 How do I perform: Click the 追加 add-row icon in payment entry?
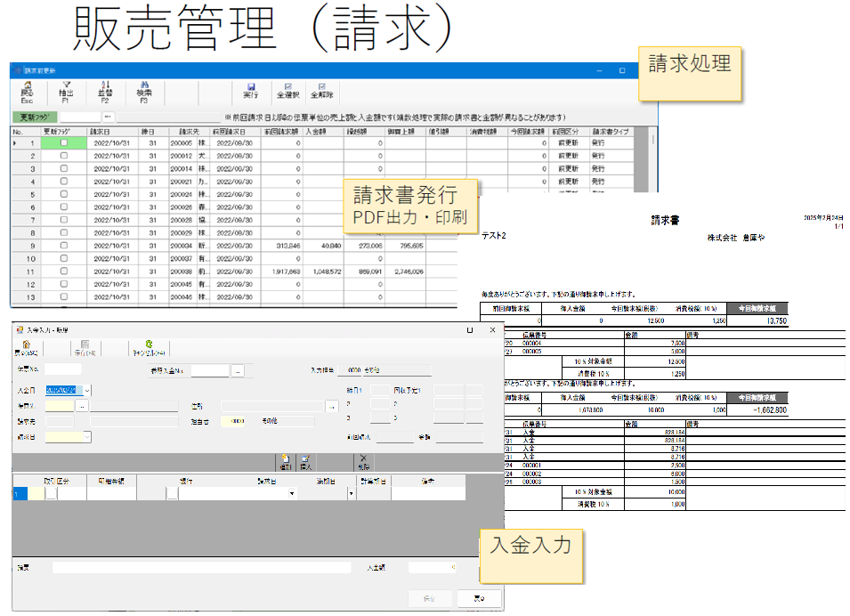coord(286,460)
